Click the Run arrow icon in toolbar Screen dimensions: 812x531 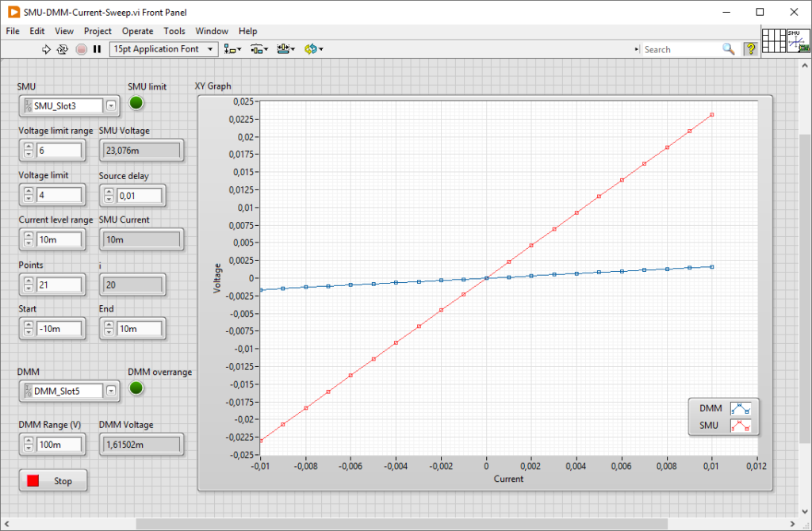point(46,49)
